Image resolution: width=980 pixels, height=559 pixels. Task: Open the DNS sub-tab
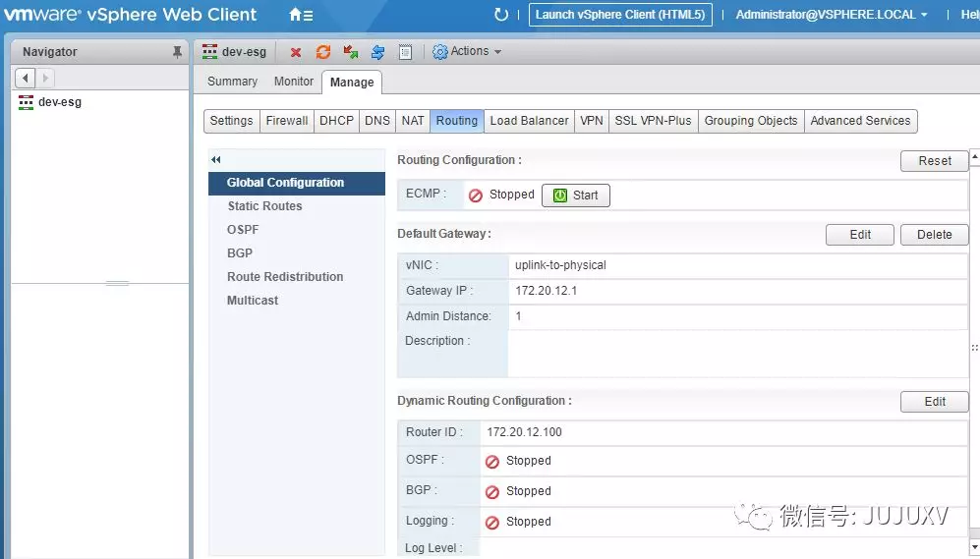point(377,121)
